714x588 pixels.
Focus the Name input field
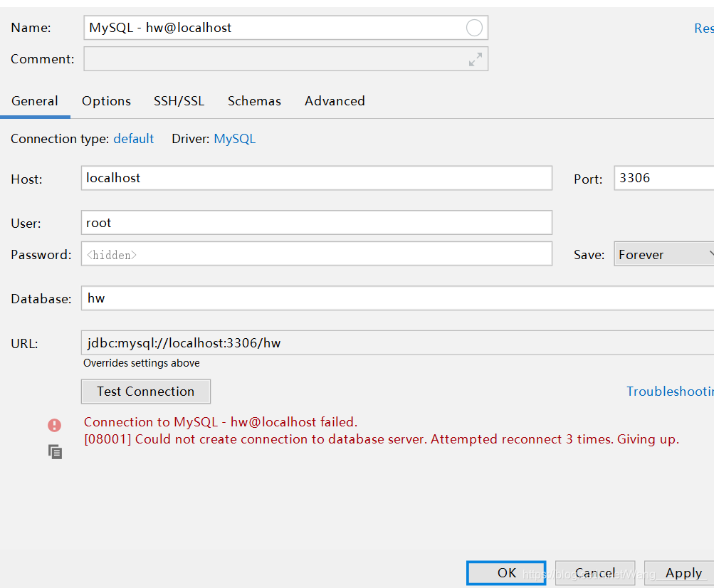tap(285, 28)
